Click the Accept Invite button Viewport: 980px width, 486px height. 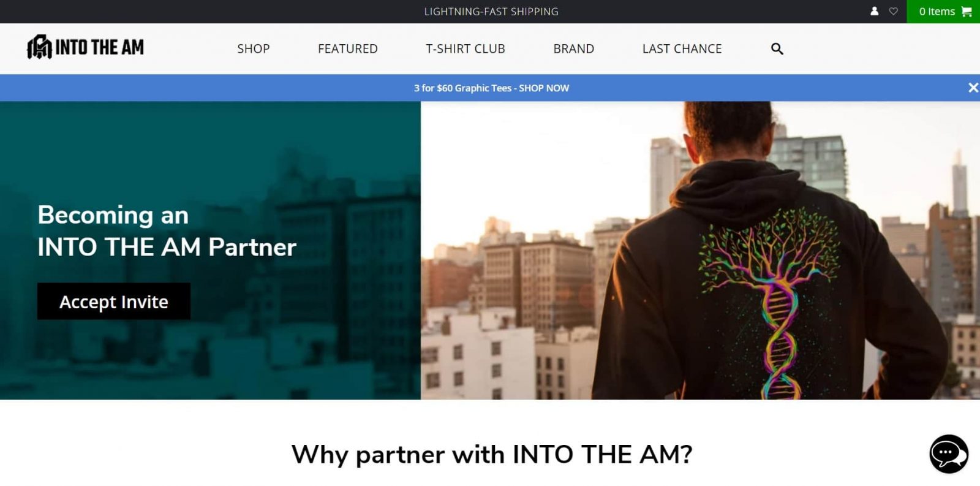point(114,302)
